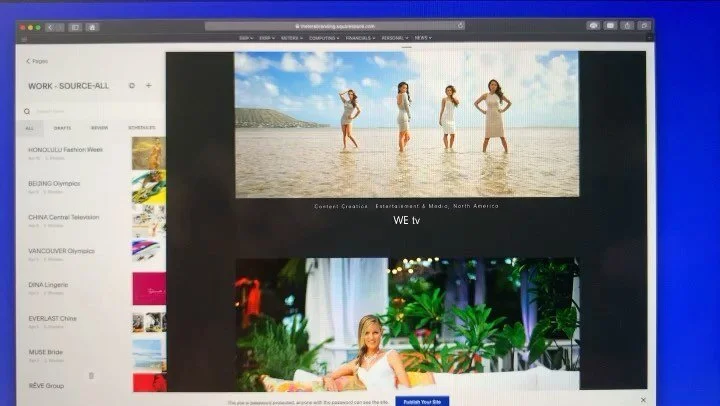This screenshot has height=406, width=720.
Task: Switch to the SCHEDULED tab
Action: pos(142,128)
